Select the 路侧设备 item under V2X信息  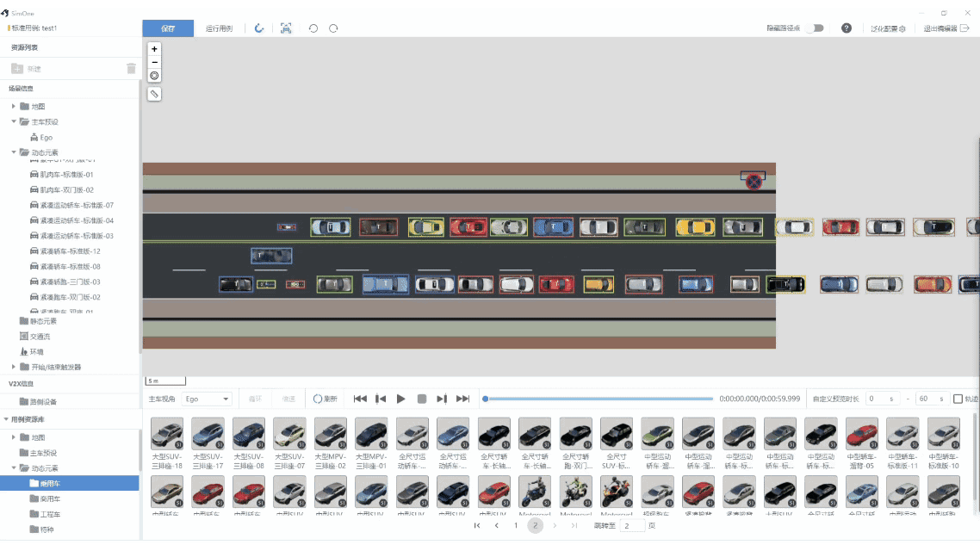point(38,402)
